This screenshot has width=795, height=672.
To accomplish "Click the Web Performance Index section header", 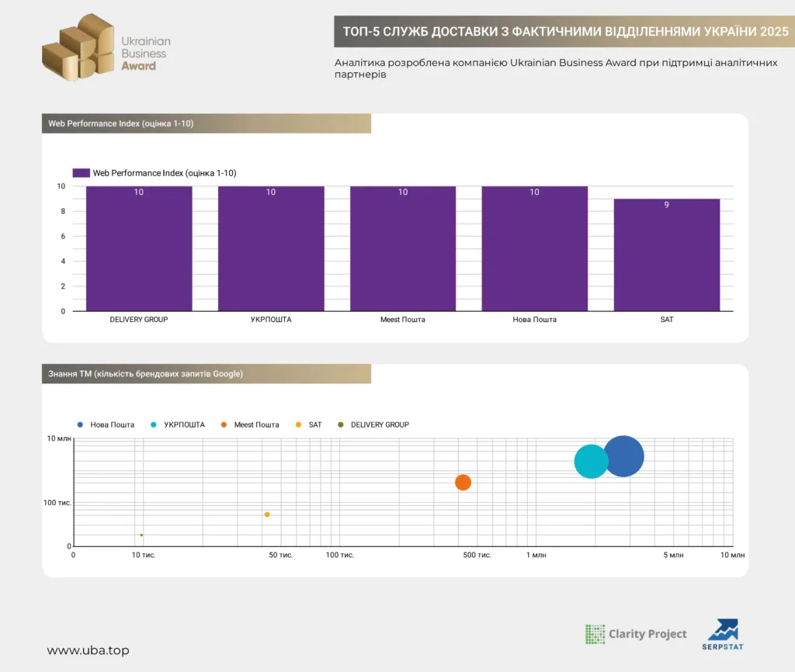I will pos(207,123).
